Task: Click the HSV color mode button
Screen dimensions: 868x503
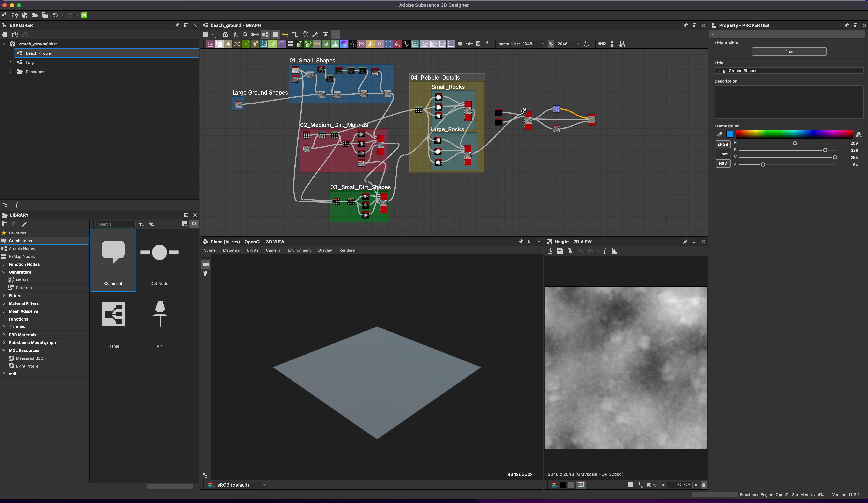Action: point(723,164)
